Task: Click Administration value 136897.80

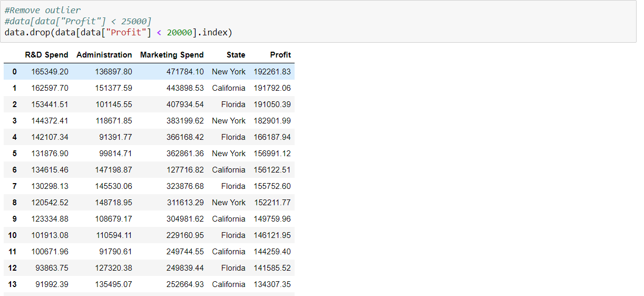Action: pyautogui.click(x=113, y=72)
